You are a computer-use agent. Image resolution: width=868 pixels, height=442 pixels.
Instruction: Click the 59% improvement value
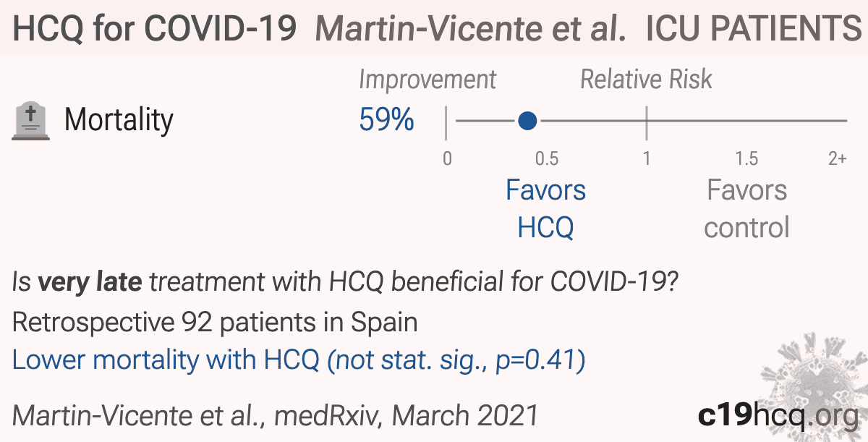387,120
